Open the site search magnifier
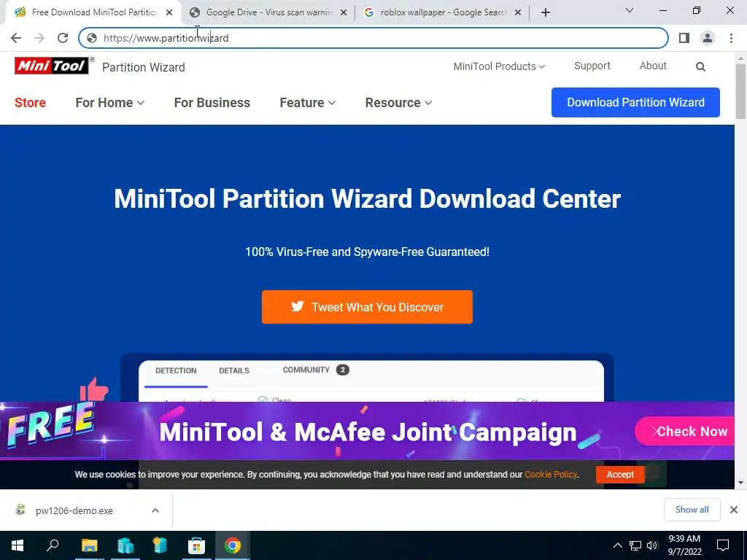This screenshot has width=747, height=560. click(x=700, y=66)
